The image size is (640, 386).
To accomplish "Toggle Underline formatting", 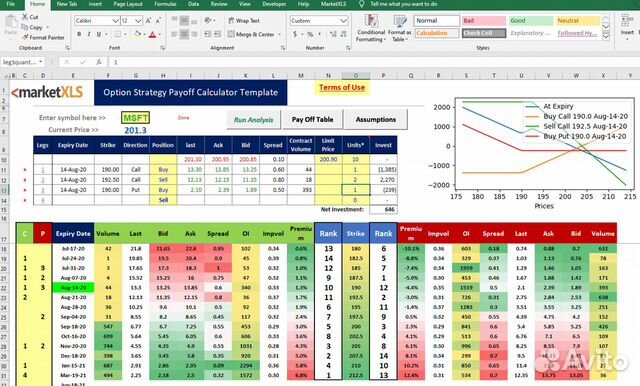I will click(98, 34).
